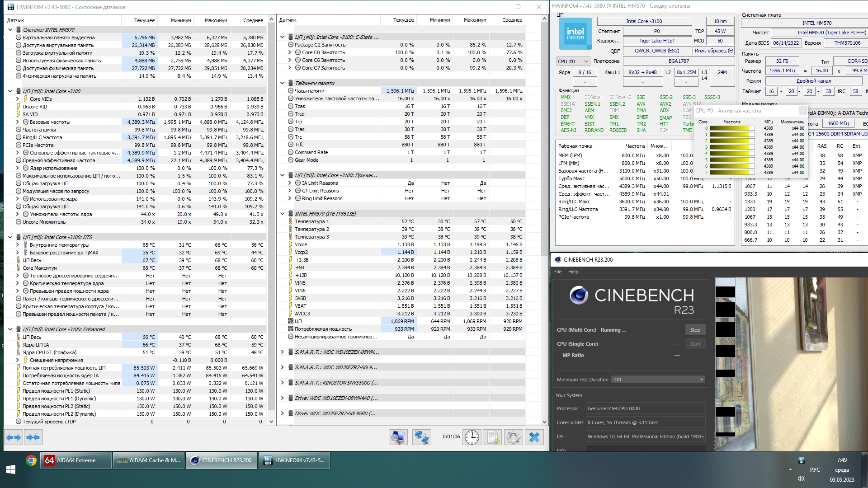Open the system summary monitor icon
The image size is (868, 488).
pyautogui.click(x=398, y=437)
